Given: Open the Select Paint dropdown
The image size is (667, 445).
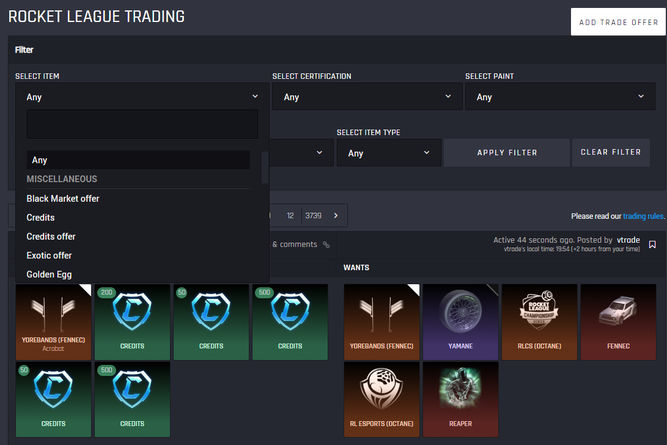Looking at the screenshot, I should pos(560,97).
